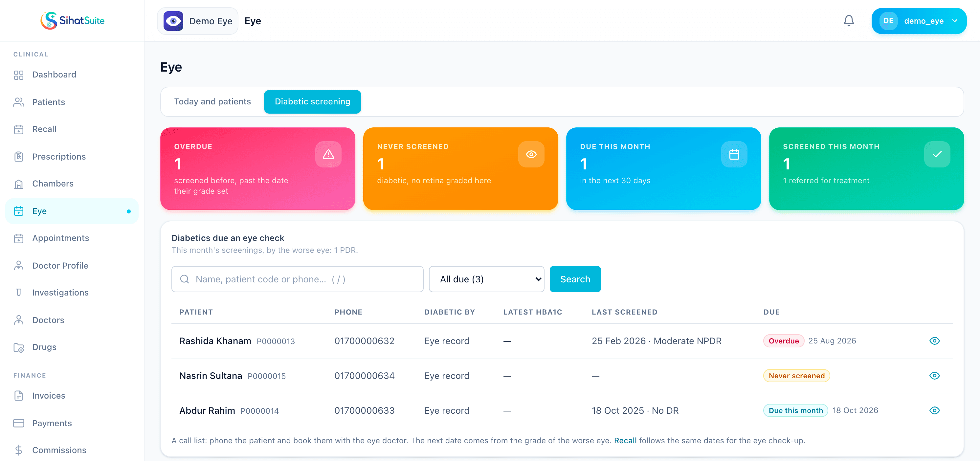Viewport: 980px width, 461px height.
Task: Open the notifications bell
Action: pyautogui.click(x=849, y=21)
